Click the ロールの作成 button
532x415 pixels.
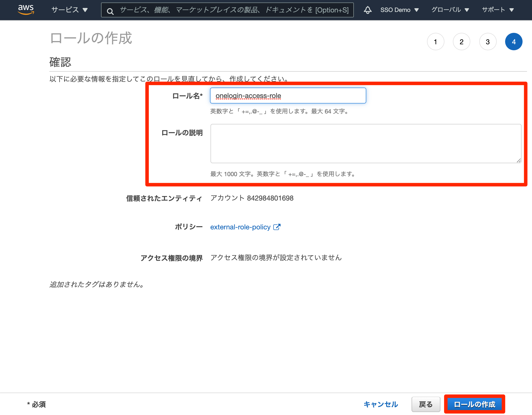[475, 404]
